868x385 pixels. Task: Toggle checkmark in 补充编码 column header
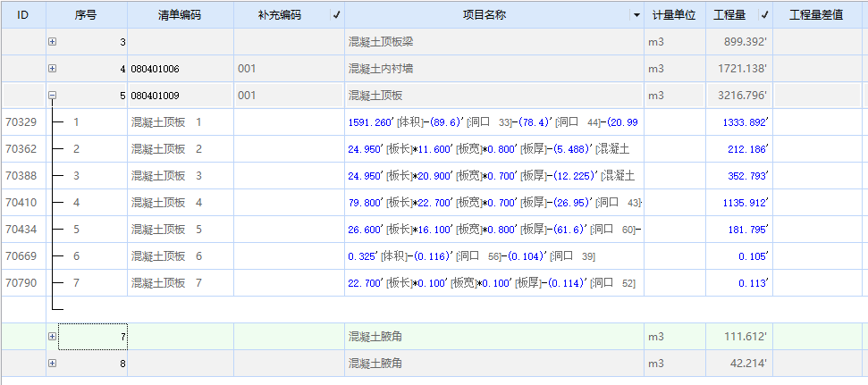(x=336, y=14)
